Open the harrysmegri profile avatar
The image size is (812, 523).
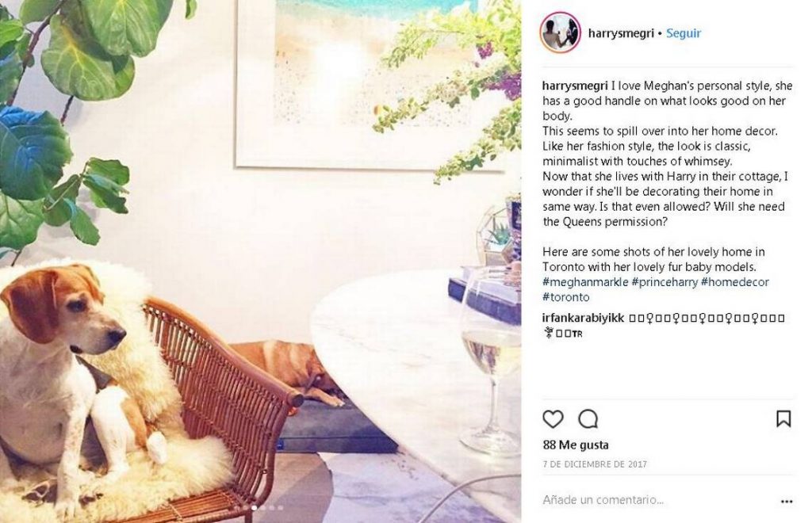pos(560,32)
